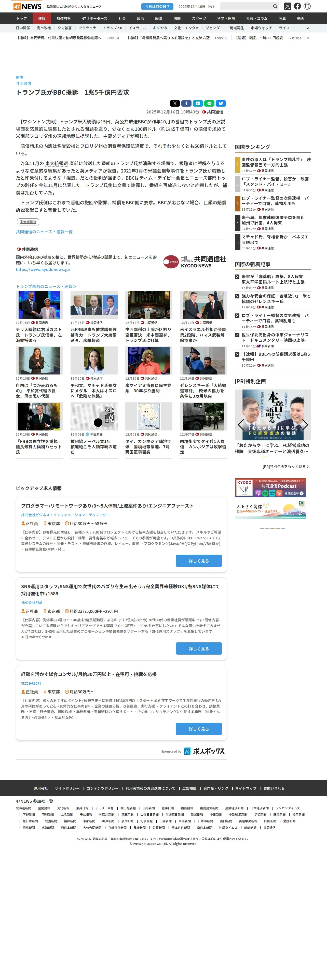Expand the topic keywords bar chevron
327x980 pixels.
point(308,28)
